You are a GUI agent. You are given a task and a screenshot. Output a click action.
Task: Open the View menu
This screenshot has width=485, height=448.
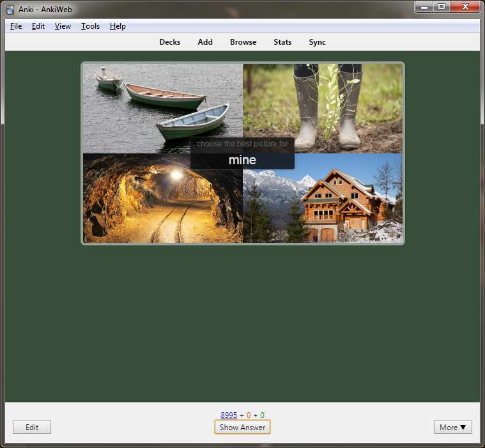tap(63, 26)
